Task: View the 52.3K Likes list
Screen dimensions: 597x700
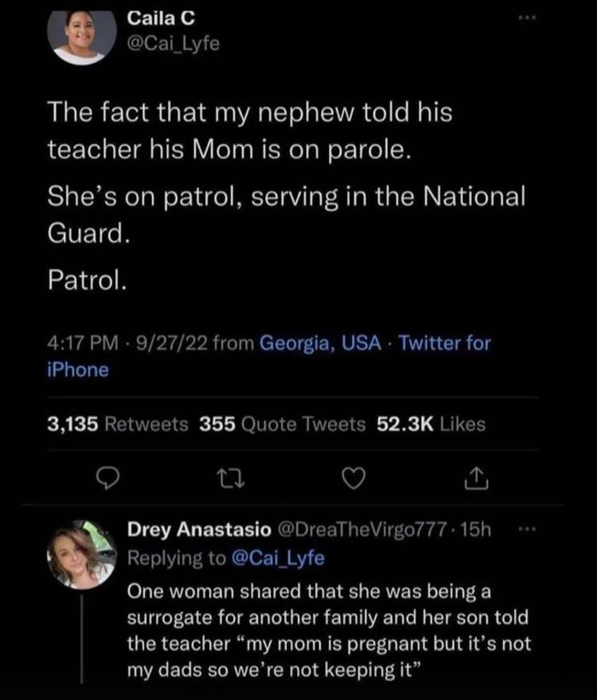Action: (430, 424)
